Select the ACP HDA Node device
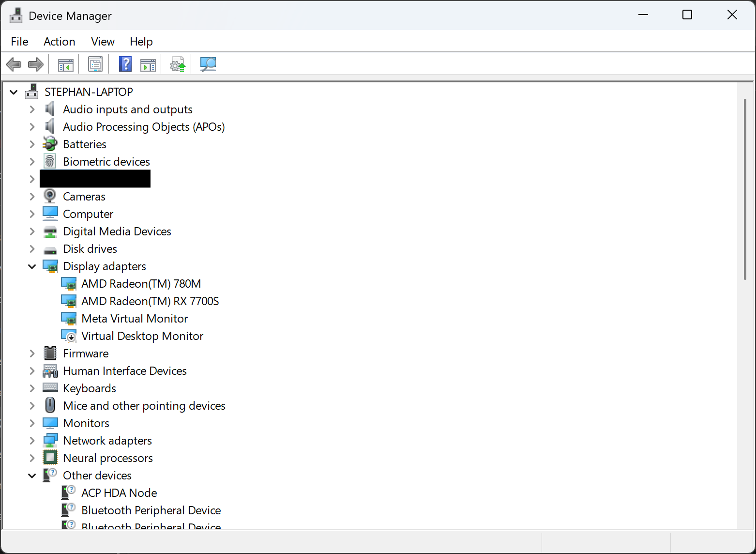The image size is (756, 554). [119, 492]
